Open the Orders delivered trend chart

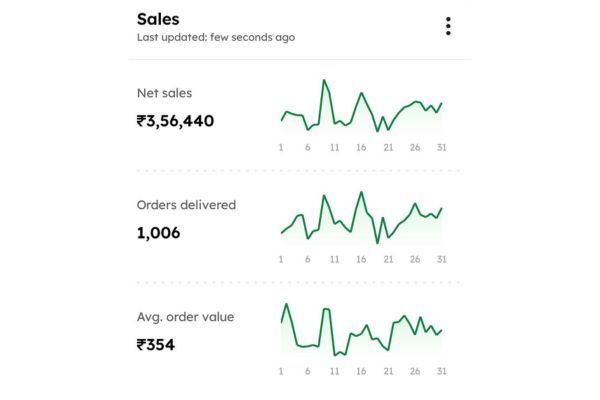[x=361, y=218]
